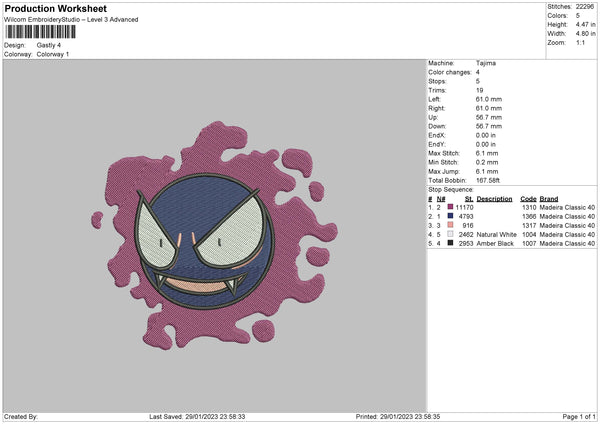The width and height of the screenshot is (600, 424).
Task: Click the barcode under the worksheet title
Action: pyautogui.click(x=40, y=32)
